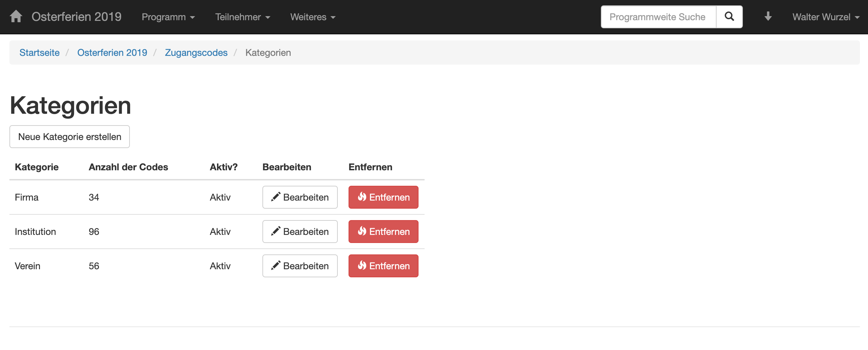Focus the Programmweite Suche field
The width and height of the screenshot is (868, 350).
(x=658, y=17)
